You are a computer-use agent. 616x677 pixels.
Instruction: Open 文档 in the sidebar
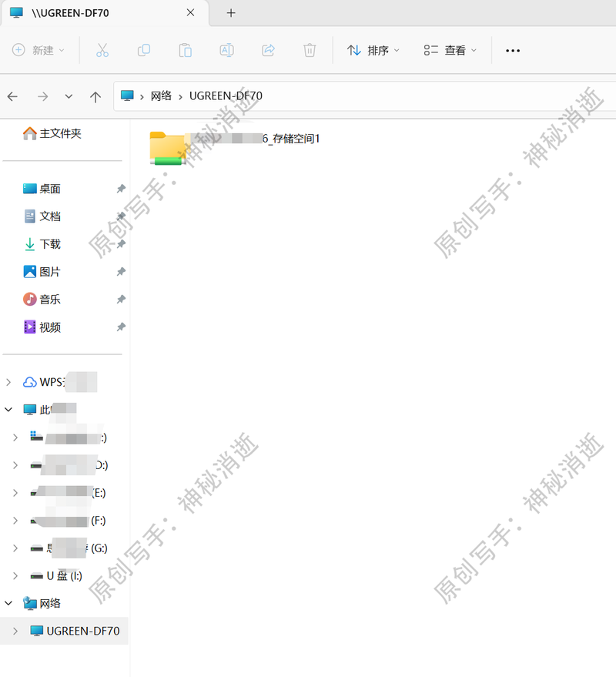(x=42, y=216)
